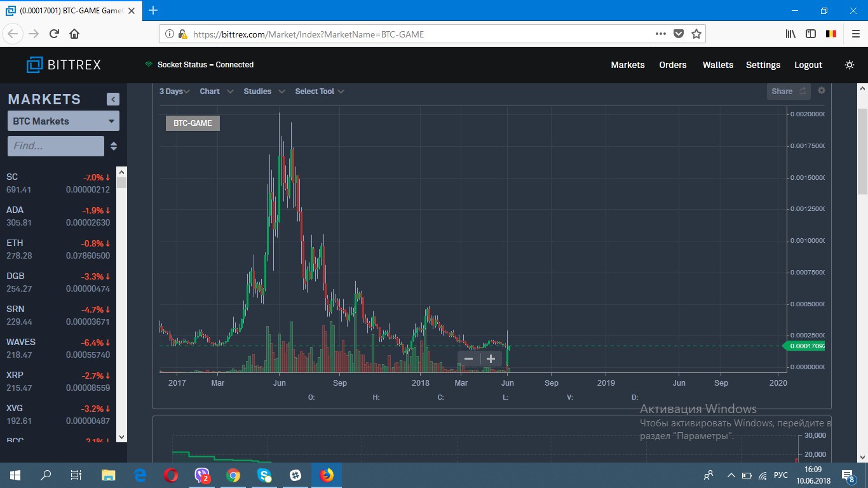Click market list scroll down arrow
868x488 pixels.
(x=122, y=437)
